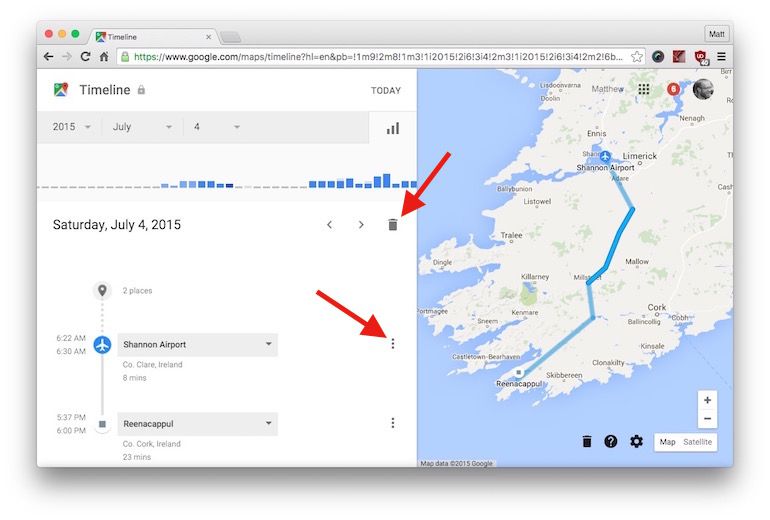Delete the day with trash icon
The width and height of the screenshot is (770, 520).
393,224
